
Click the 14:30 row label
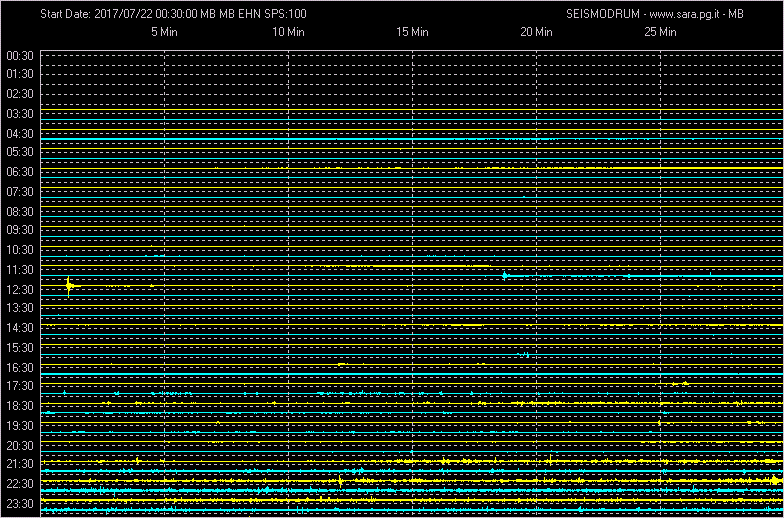point(21,328)
